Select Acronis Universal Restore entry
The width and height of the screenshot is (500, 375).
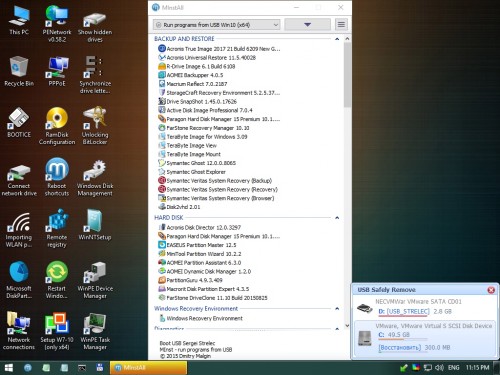coord(207,57)
